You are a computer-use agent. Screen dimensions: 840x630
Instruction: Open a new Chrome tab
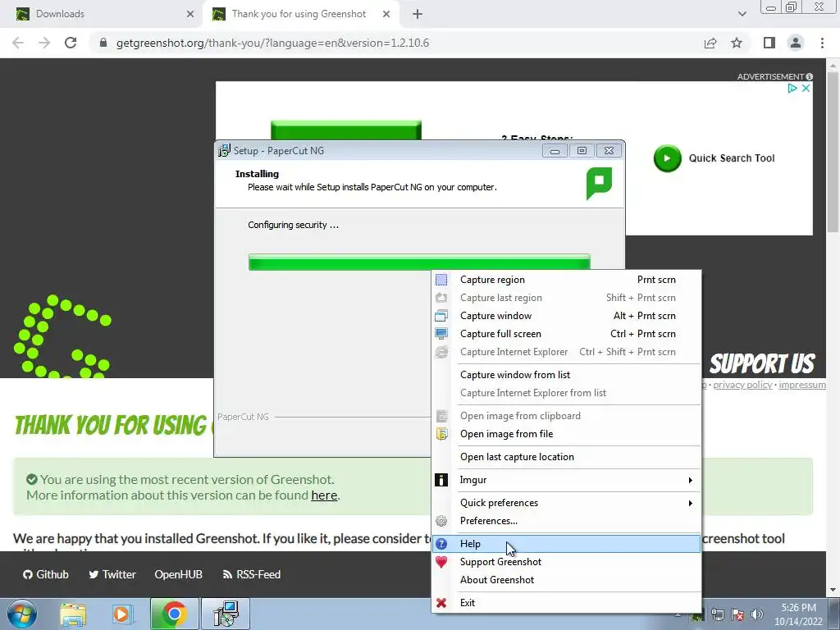click(418, 14)
